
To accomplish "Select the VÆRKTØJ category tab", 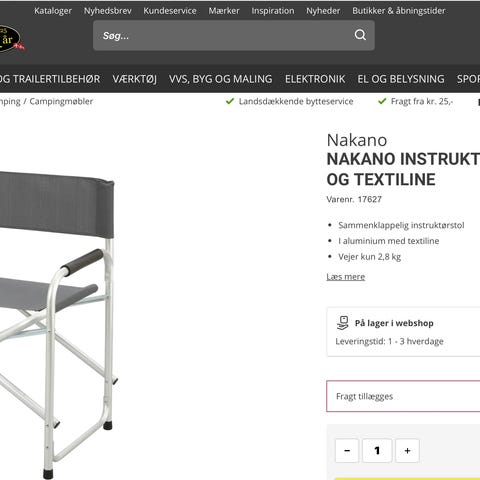I will click(x=135, y=79).
